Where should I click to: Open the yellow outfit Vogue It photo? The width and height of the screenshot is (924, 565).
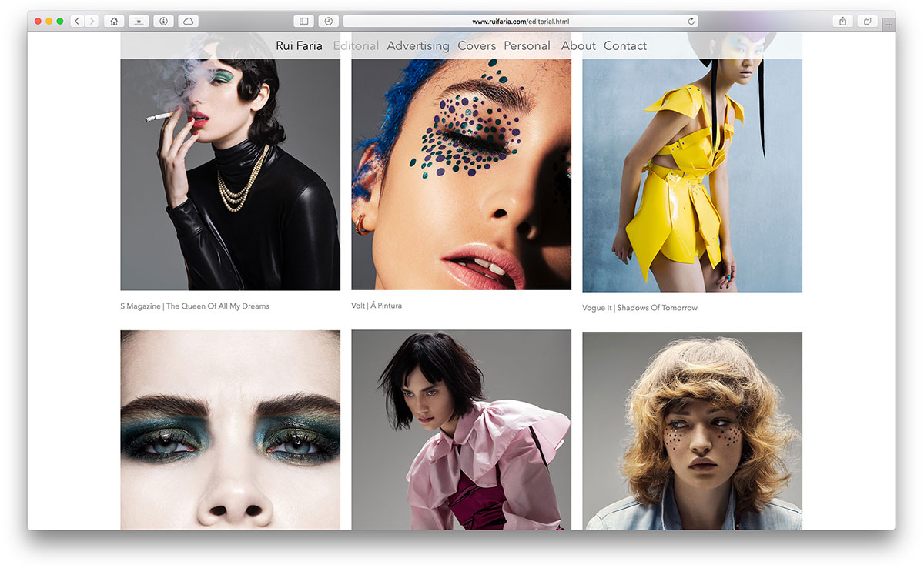point(691,177)
